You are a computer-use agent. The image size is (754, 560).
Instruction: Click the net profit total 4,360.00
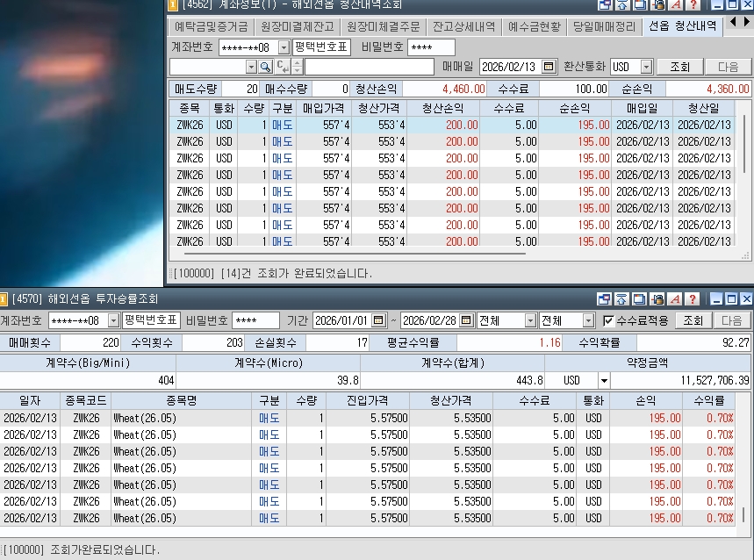click(708, 89)
